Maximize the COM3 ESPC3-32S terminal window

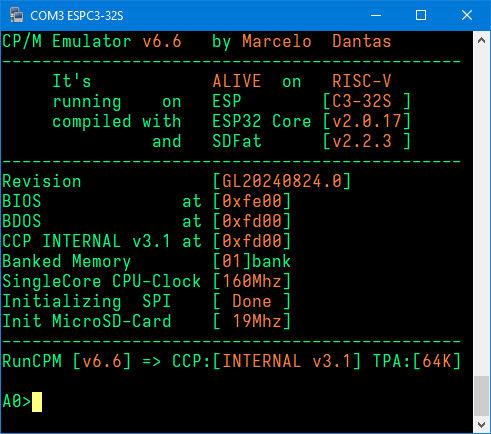[421, 15]
